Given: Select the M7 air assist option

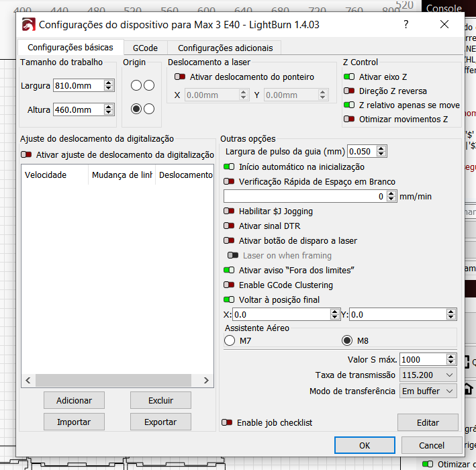Looking at the screenshot, I should pos(230,340).
